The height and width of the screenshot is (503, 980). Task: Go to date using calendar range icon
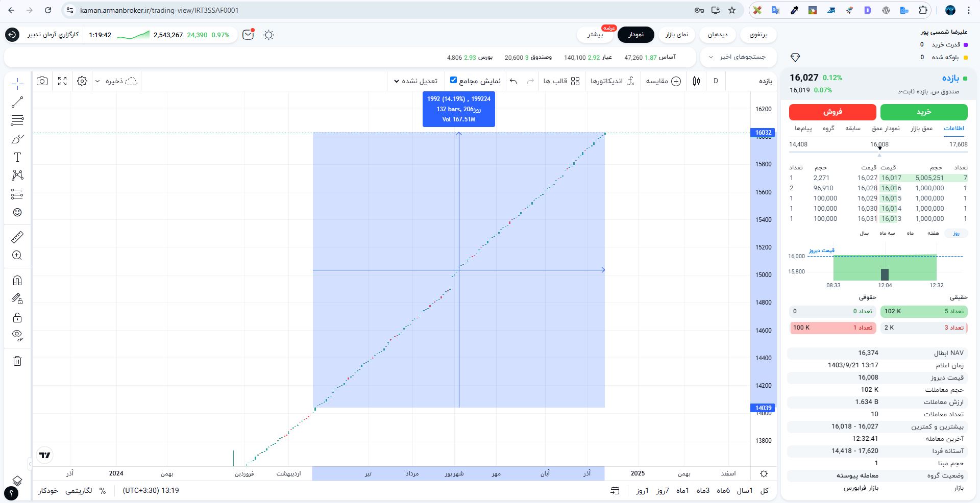click(615, 491)
